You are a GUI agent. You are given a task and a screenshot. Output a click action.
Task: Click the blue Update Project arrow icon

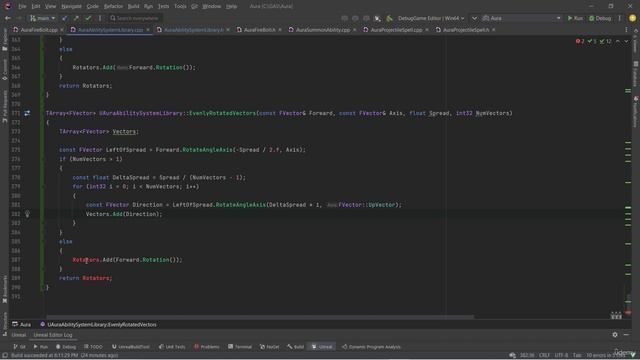coord(64,18)
